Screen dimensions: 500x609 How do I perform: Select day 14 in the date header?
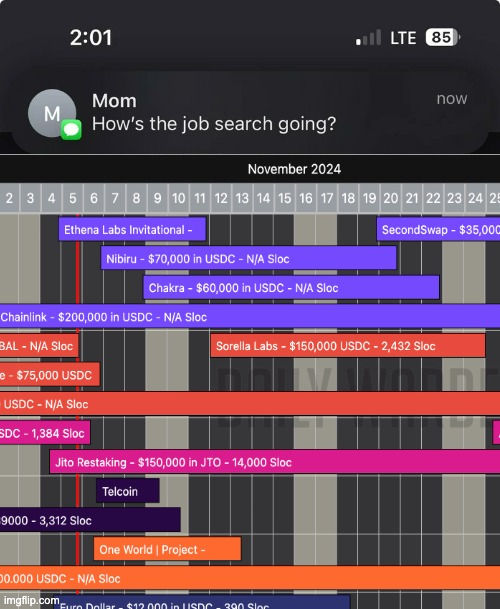pyautogui.click(x=263, y=198)
